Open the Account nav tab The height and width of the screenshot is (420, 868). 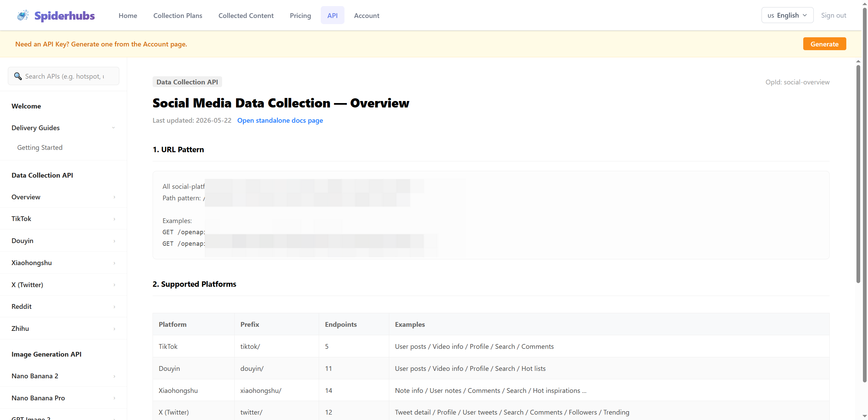(367, 16)
